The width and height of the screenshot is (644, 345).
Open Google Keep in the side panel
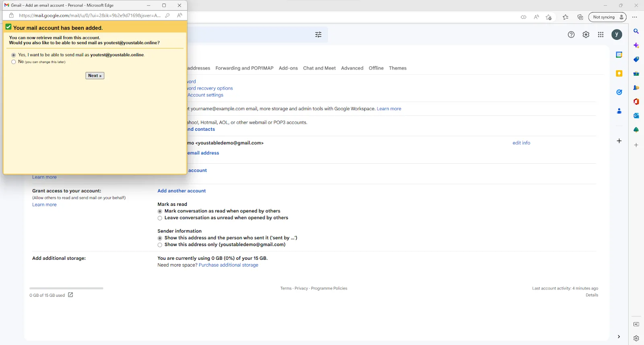click(x=619, y=73)
